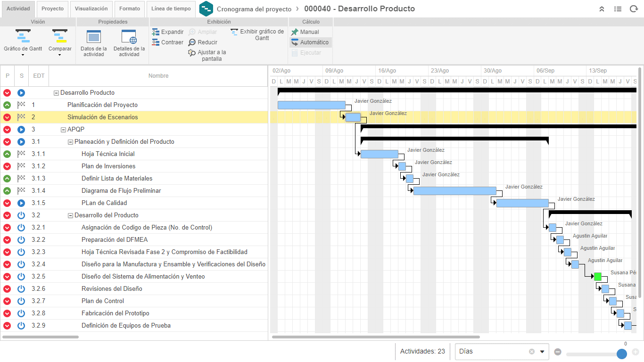Viewport: 644px width, 362px height.
Task: Click priority icon of Planificación del Proyecto
Action: click(x=7, y=105)
